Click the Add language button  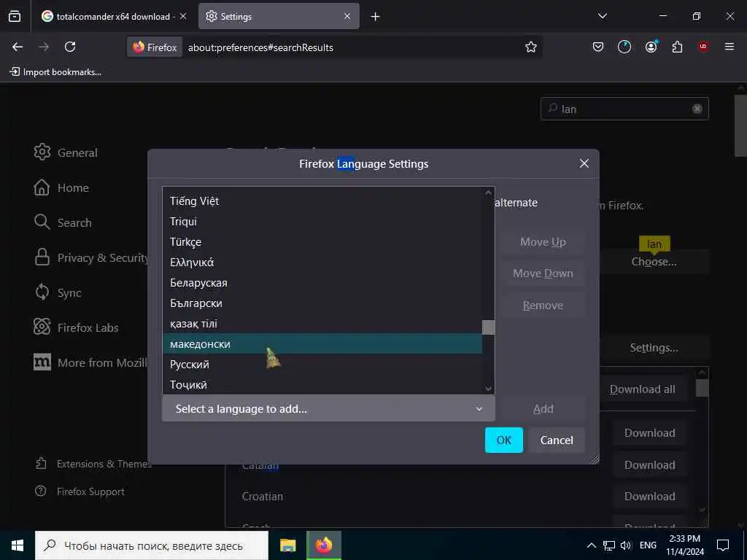(x=543, y=408)
